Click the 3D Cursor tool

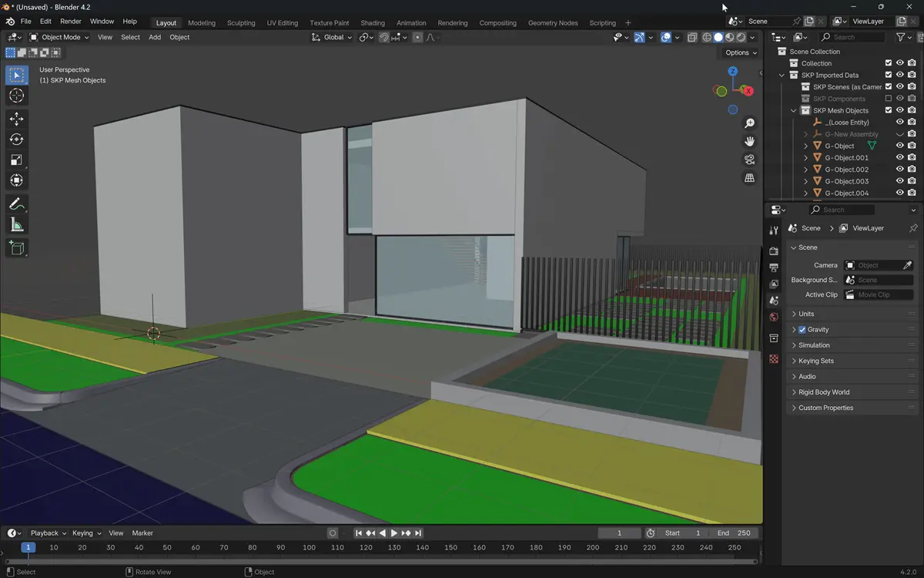tap(16, 96)
